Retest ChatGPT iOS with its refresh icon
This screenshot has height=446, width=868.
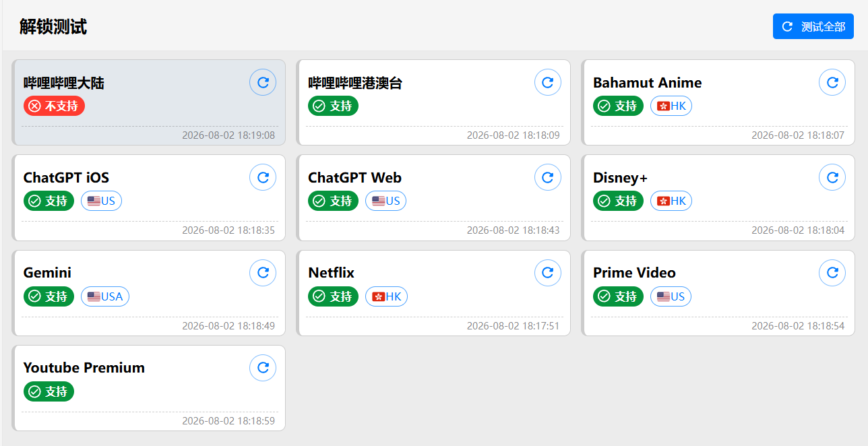tap(263, 177)
